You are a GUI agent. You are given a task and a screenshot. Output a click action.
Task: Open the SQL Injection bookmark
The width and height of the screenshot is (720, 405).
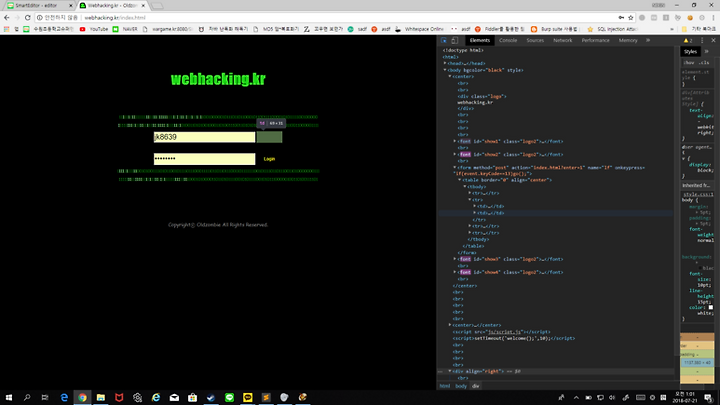pyautogui.click(x=613, y=29)
